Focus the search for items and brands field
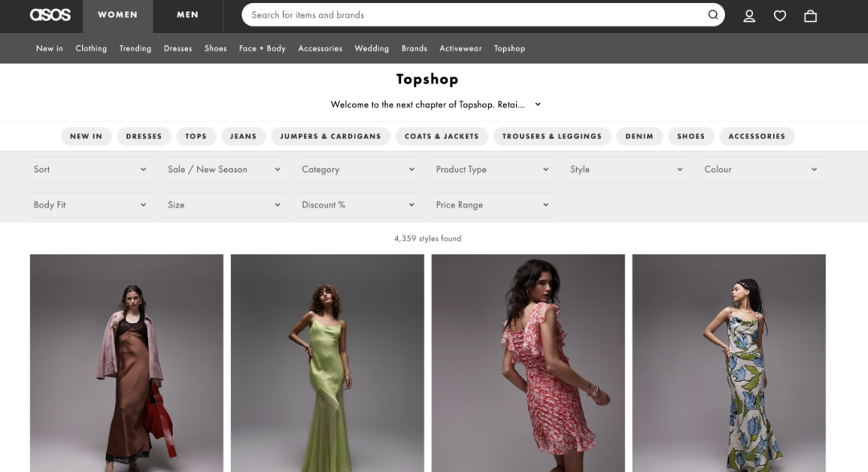Viewport: 868px width, 472px height. [x=474, y=15]
